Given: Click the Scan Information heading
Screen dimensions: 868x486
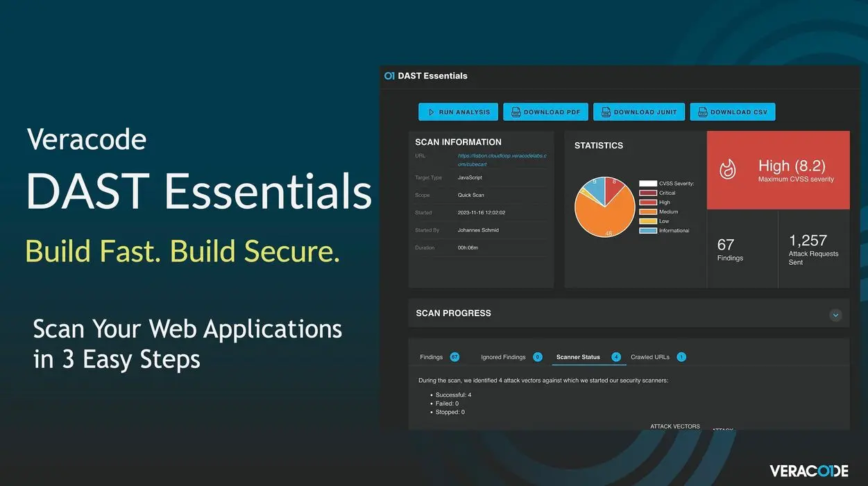Looking at the screenshot, I should pos(458,142).
